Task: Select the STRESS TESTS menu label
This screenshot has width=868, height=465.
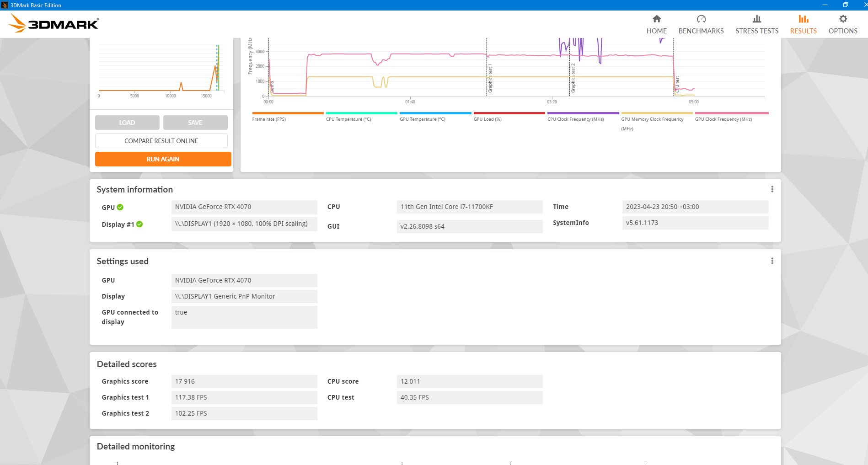Action: pyautogui.click(x=757, y=31)
